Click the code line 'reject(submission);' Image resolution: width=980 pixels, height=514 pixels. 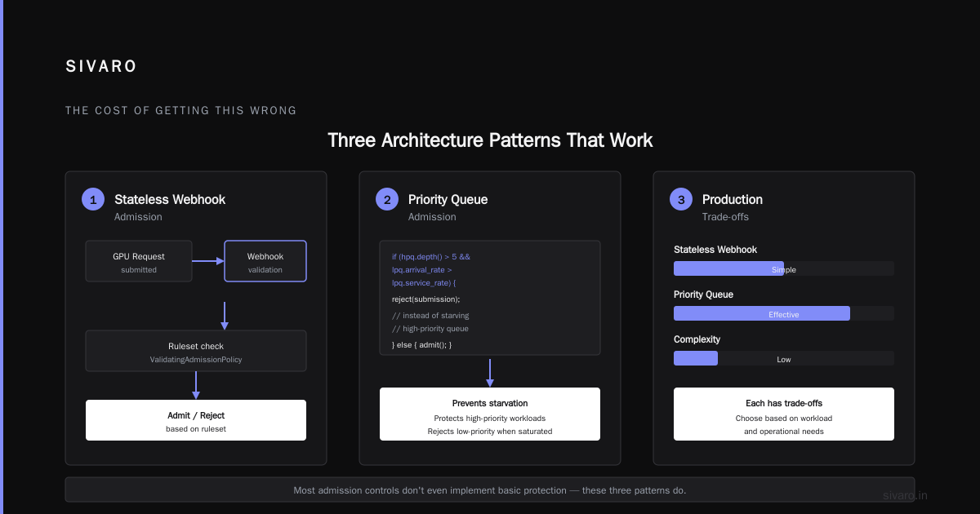click(426, 299)
